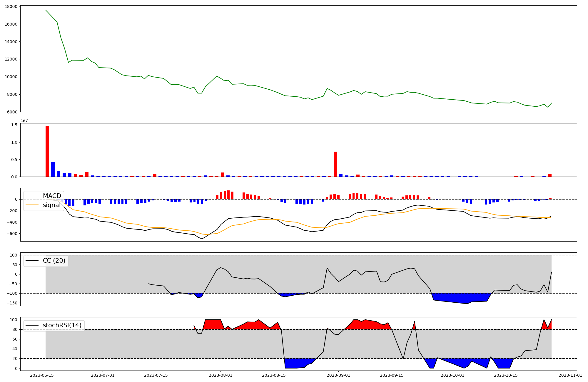Click the stochRSI(14) legend label
Image resolution: width=588 pixels, height=382 pixels.
click(x=62, y=325)
